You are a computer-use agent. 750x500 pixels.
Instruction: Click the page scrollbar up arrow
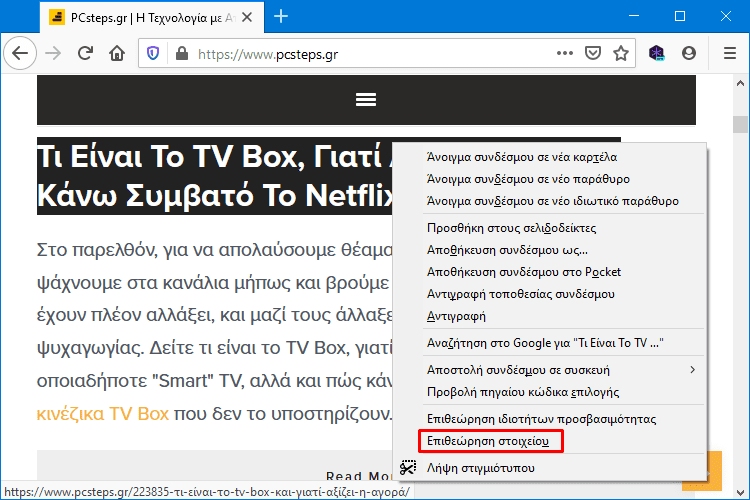point(740,83)
